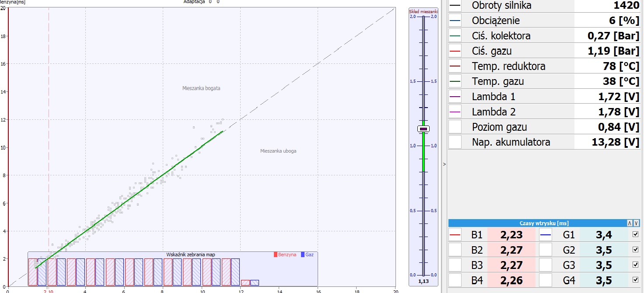Enable the empty plot box beside Poziom gazu

[x=455, y=127]
